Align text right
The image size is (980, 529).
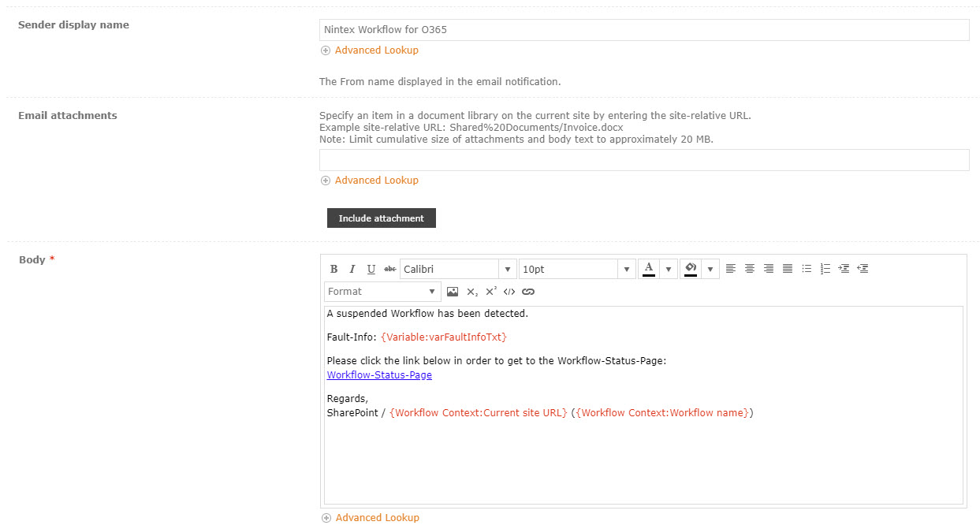pos(769,269)
